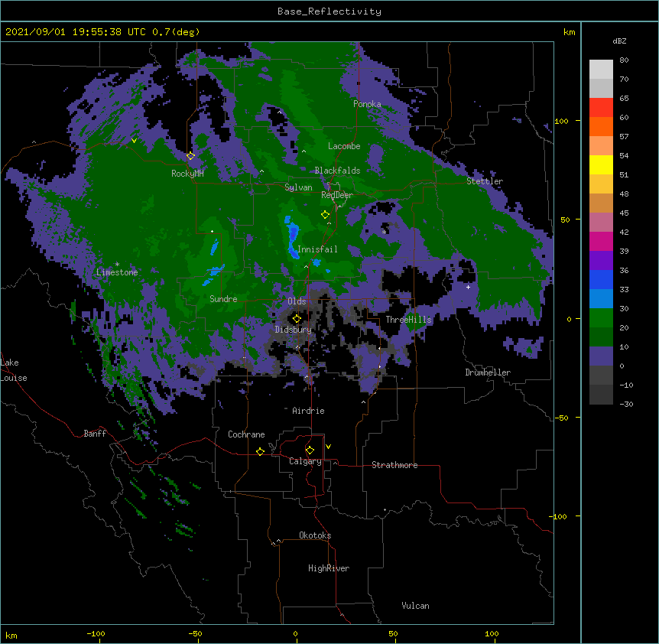The image size is (659, 644).
Task: Click the Vulcan label
Action: [x=415, y=606]
